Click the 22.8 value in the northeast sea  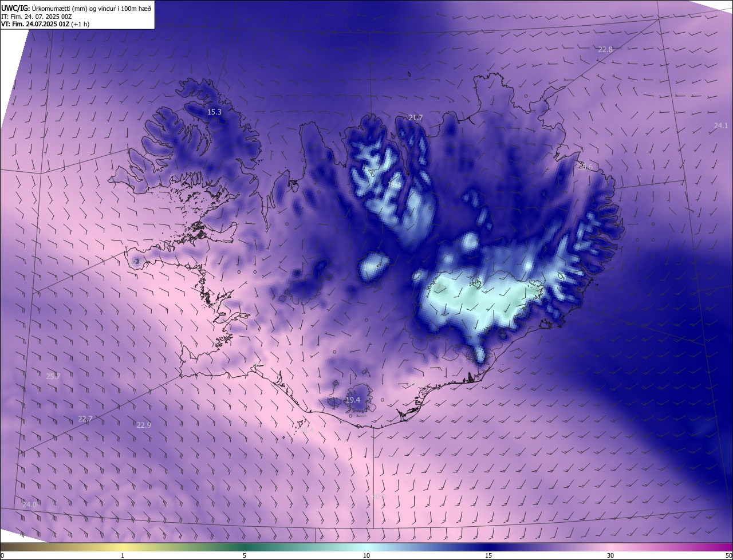tap(605, 50)
